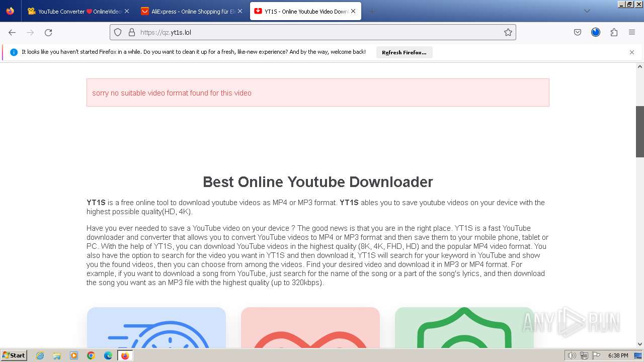Click the scrollbar down arrow

pyautogui.click(x=640, y=344)
